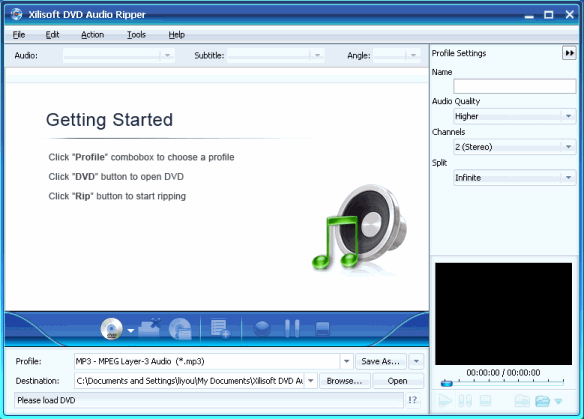Click the add profile list icon with plus
This screenshot has height=419, width=584.
click(220, 328)
